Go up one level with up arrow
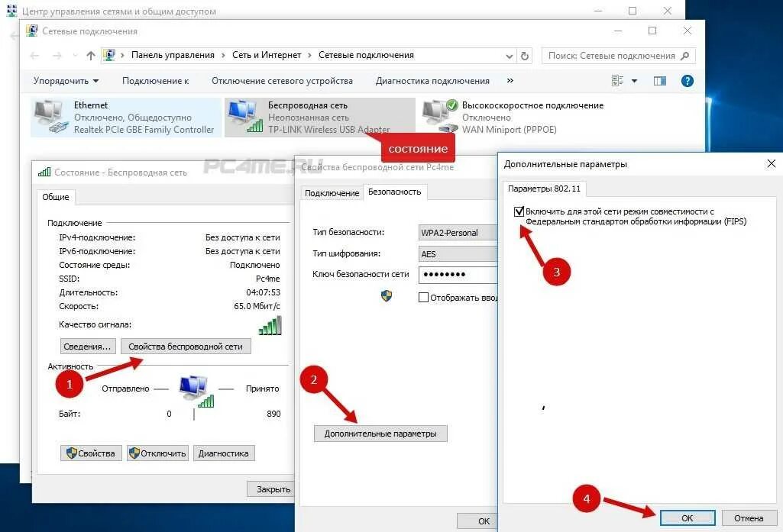 tap(91, 56)
